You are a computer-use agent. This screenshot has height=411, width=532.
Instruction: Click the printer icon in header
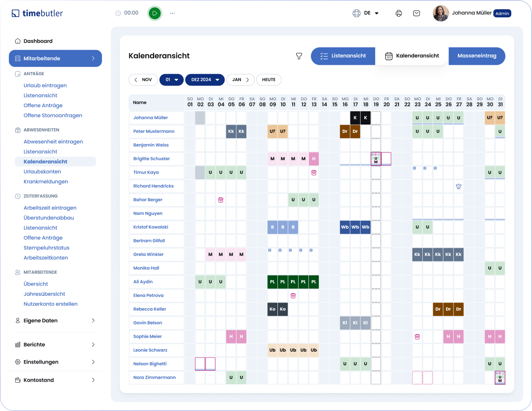click(x=399, y=13)
